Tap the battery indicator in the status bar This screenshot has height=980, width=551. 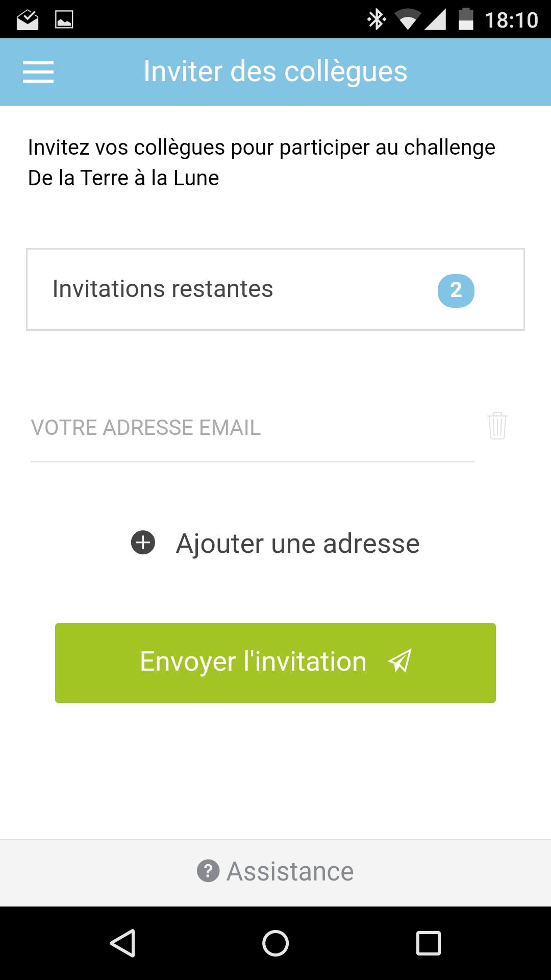[x=467, y=19]
